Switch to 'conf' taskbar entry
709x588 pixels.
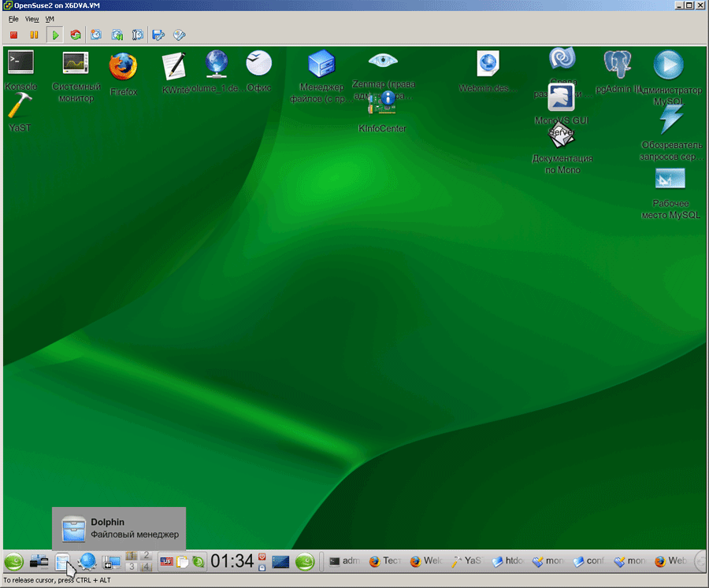click(588, 561)
